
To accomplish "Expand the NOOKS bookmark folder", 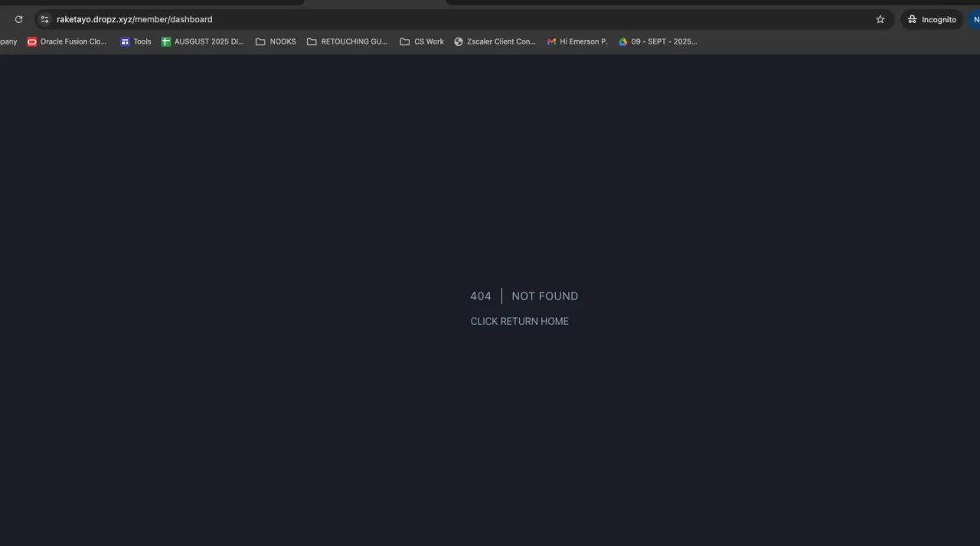I will click(276, 41).
